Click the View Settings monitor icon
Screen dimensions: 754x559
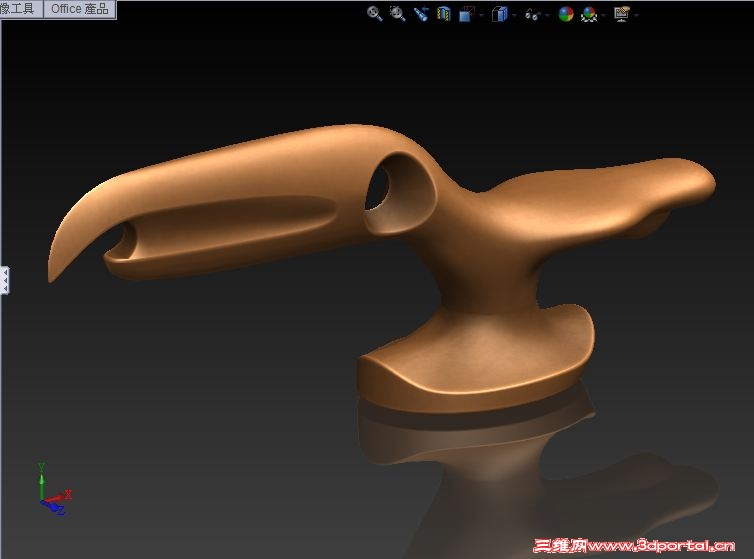[622, 14]
